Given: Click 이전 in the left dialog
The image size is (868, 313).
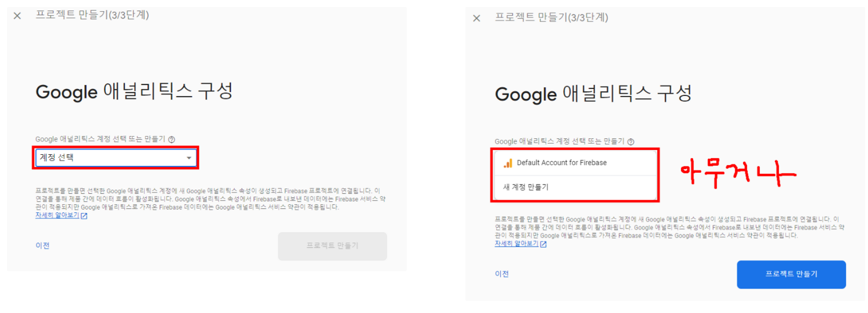Looking at the screenshot, I should [x=42, y=246].
